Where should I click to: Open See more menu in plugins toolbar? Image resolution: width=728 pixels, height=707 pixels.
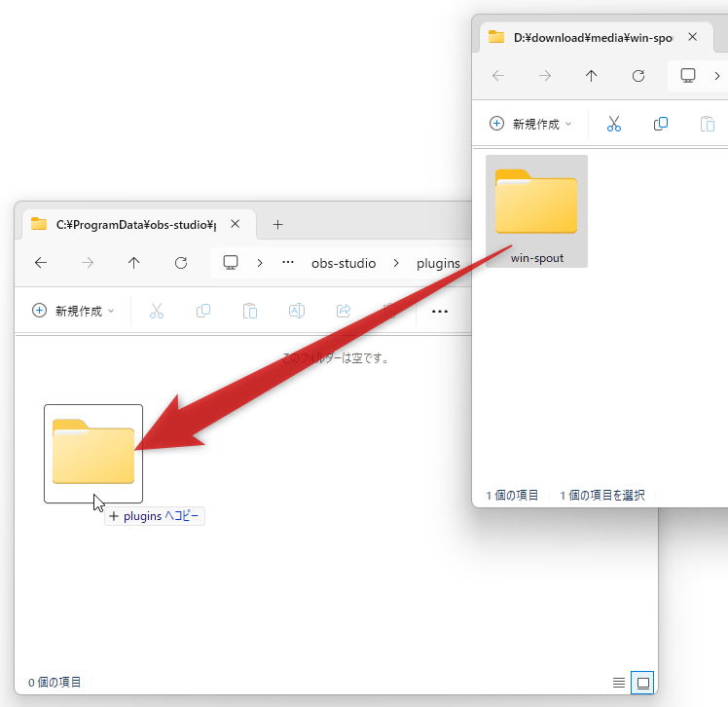(x=440, y=311)
